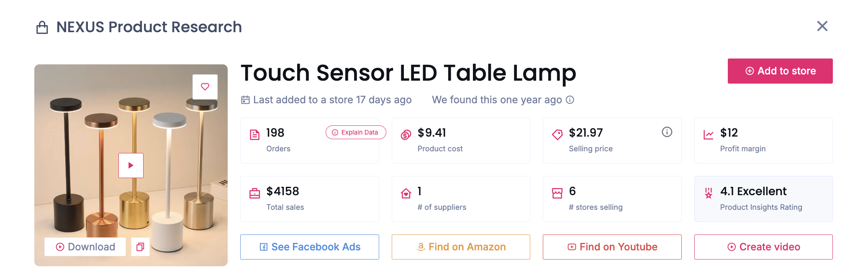
Task: Download the product image
Action: coord(85,247)
